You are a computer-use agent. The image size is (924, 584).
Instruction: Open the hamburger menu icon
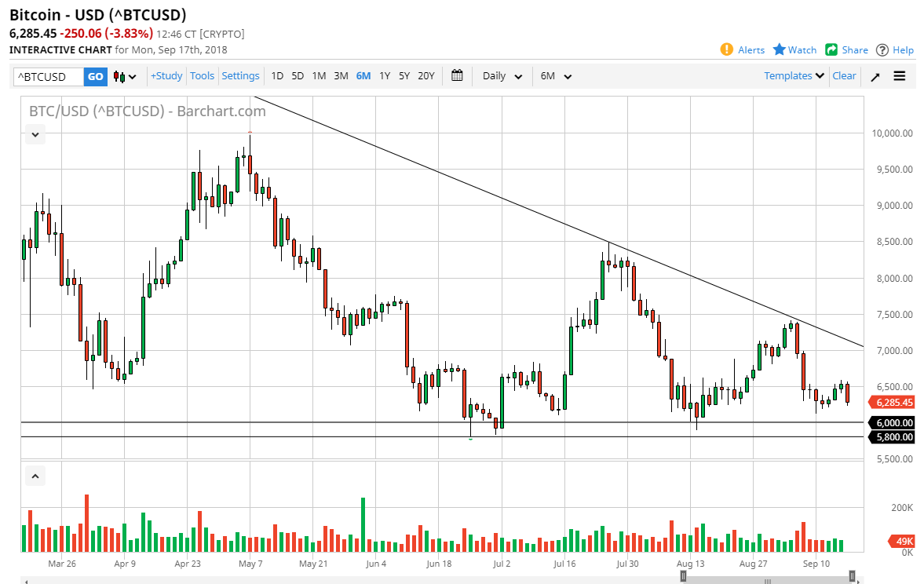click(x=900, y=76)
